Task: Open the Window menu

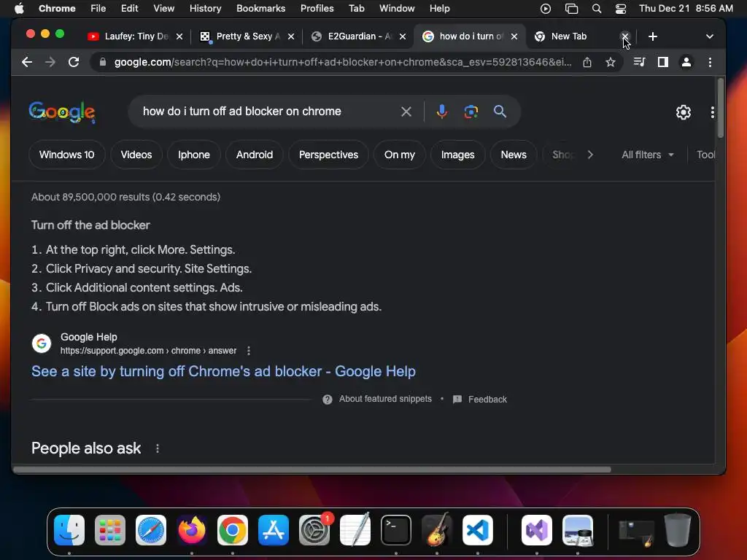Action: pos(397,9)
